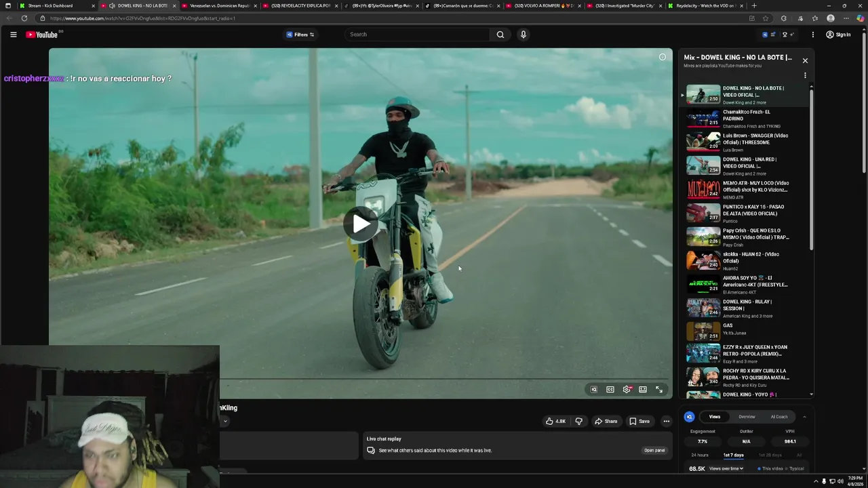Click the trophy icon in extension toolbar
The height and width of the screenshot is (488, 868).
point(785,35)
